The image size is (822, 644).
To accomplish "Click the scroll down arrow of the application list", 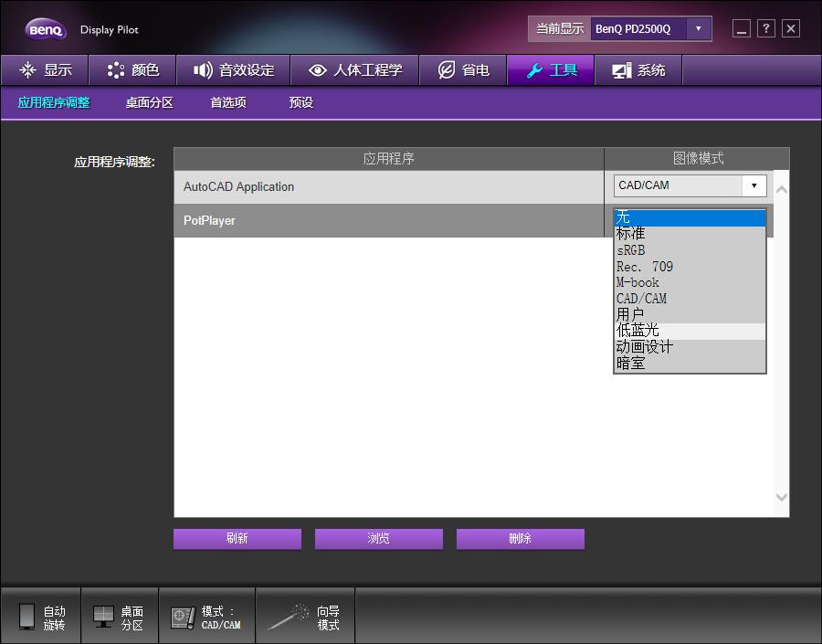I will [781, 497].
